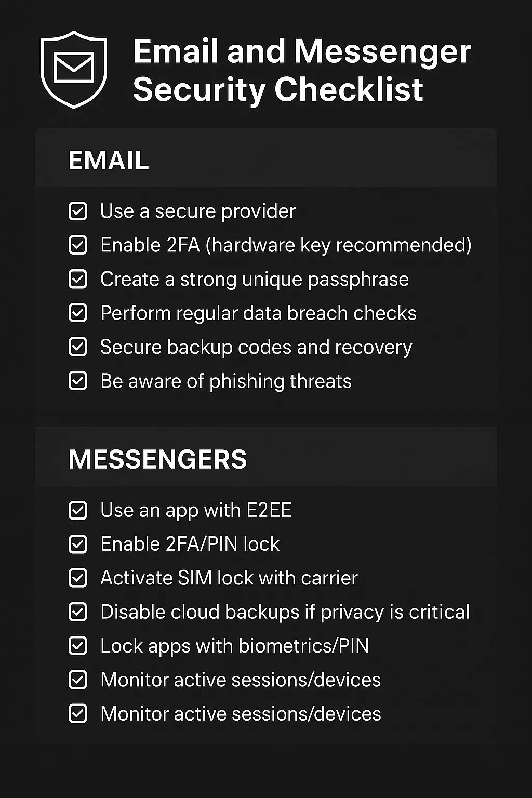Uncheck the 'Create a strong unique passphrase' box

[78, 280]
